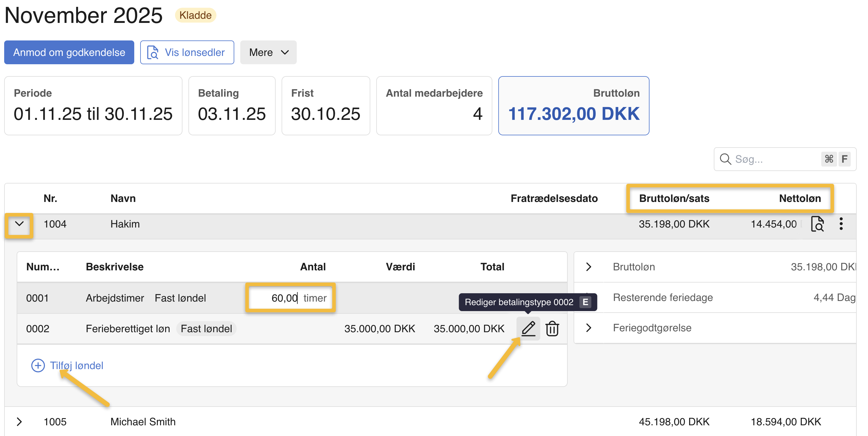Click the pencil edit icon for row 0002
The image size is (868, 436).
click(x=528, y=328)
